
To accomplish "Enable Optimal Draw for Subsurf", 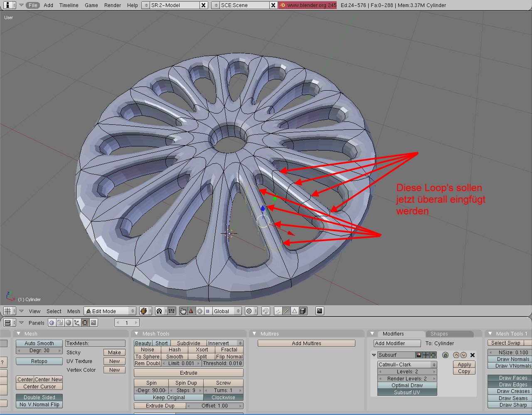I will pos(407,385).
